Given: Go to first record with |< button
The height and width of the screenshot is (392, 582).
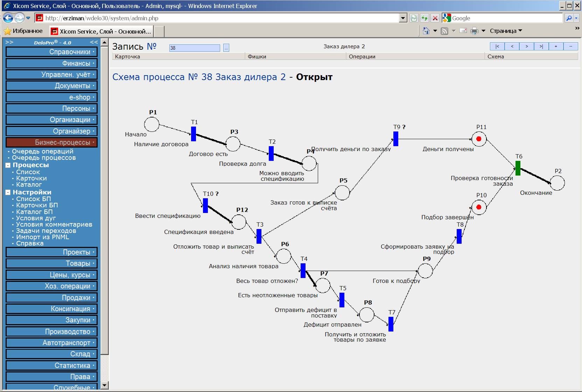Looking at the screenshot, I should [x=497, y=46].
